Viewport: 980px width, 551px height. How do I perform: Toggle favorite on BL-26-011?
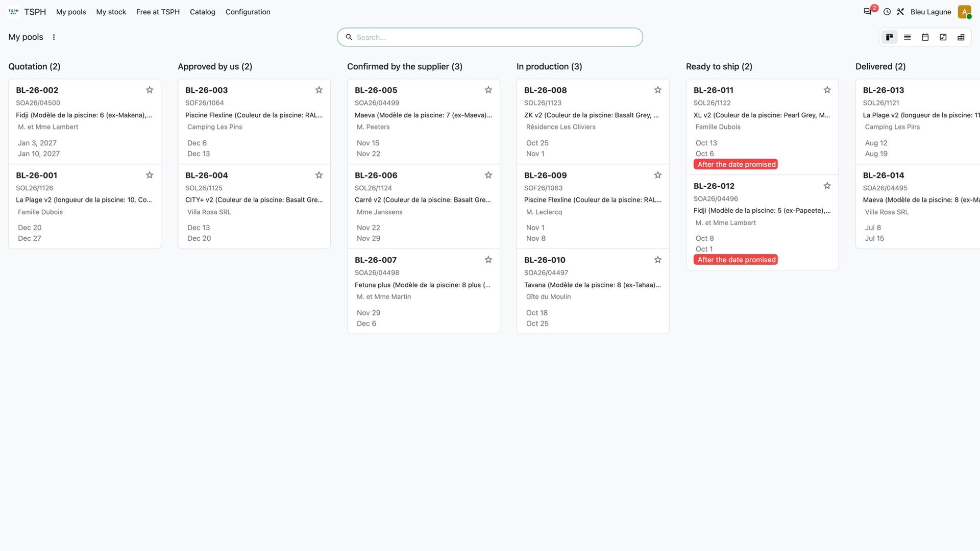(827, 90)
